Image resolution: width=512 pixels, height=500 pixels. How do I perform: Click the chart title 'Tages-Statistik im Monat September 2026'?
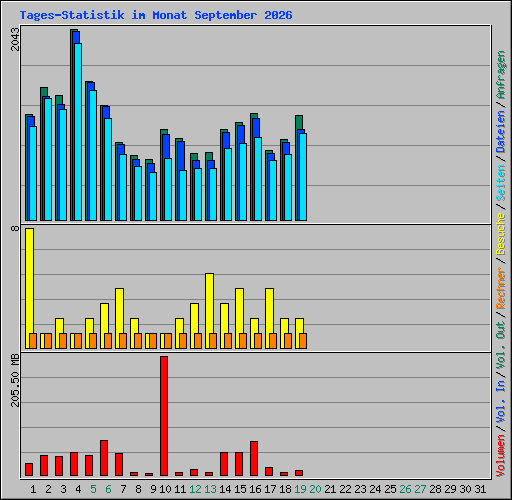click(156, 15)
